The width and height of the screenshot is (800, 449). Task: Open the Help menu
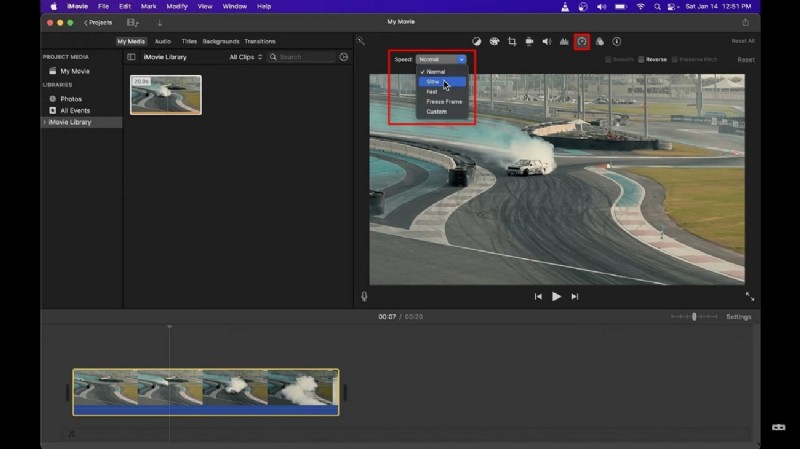264,7
